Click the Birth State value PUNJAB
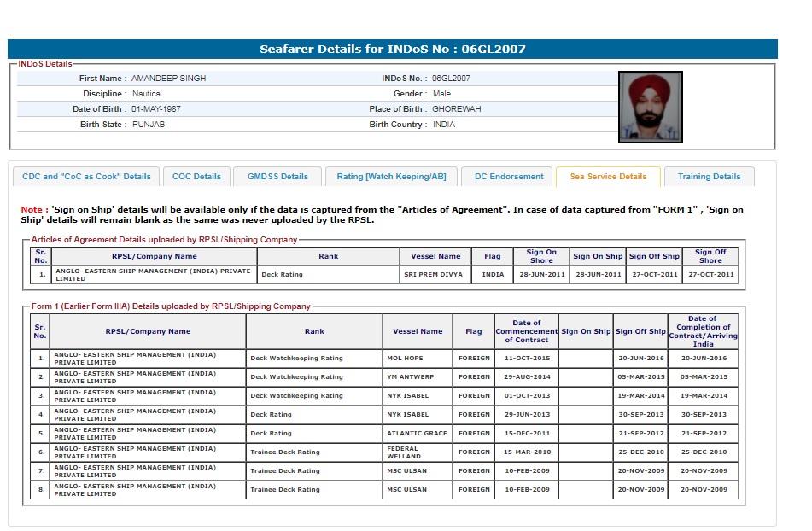 pyautogui.click(x=149, y=125)
